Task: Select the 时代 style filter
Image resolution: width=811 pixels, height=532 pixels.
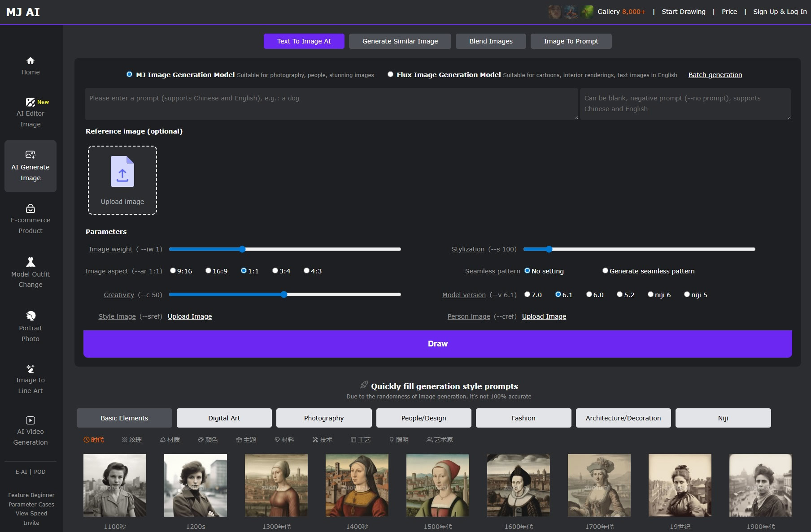Action: point(94,440)
